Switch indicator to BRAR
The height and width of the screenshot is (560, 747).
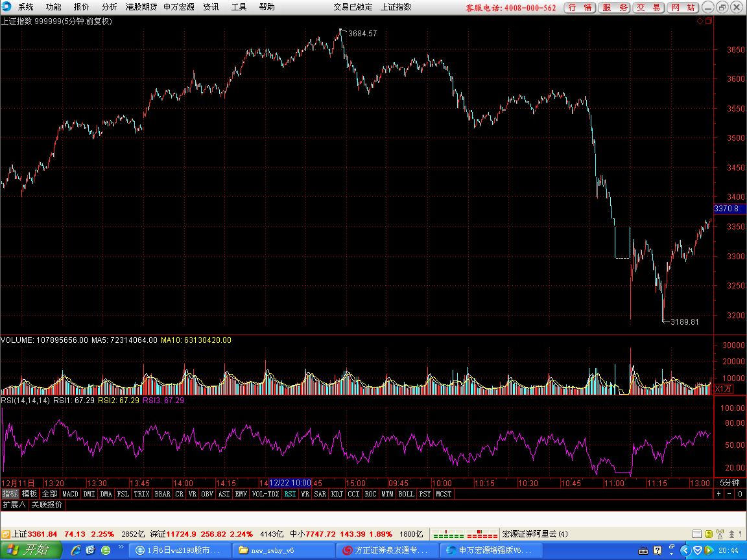163,494
